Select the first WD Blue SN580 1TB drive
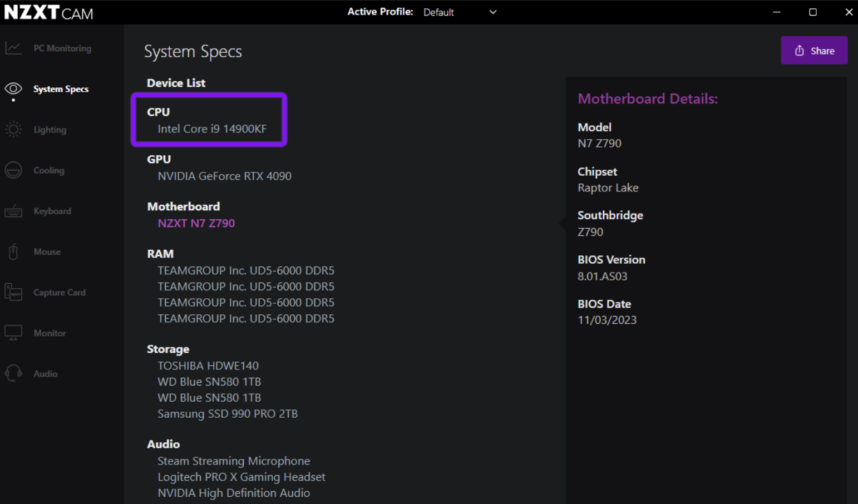Viewport: 858px width, 504px height. point(209,382)
